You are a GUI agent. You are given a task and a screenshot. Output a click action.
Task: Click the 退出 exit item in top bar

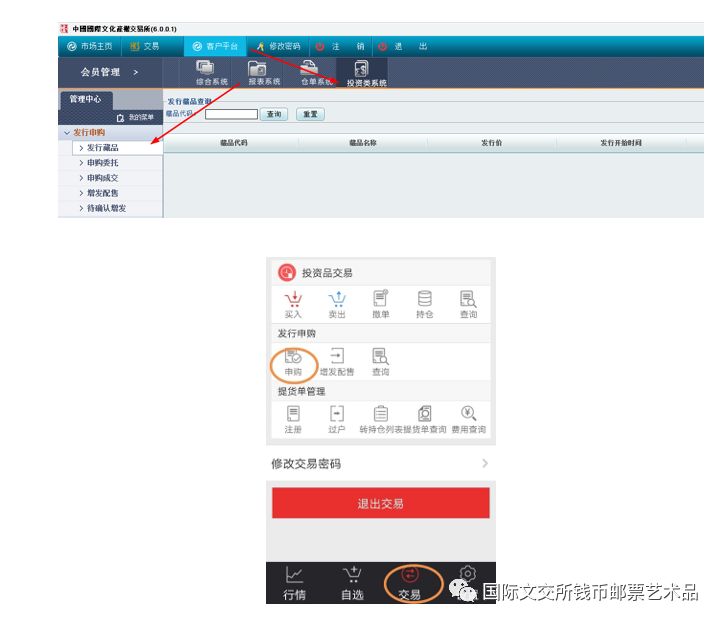tap(402, 46)
